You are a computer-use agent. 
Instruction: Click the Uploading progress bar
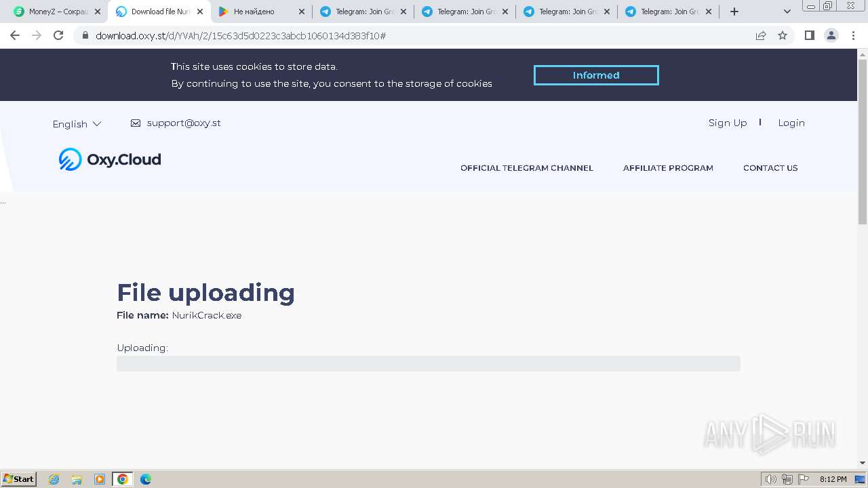point(429,363)
